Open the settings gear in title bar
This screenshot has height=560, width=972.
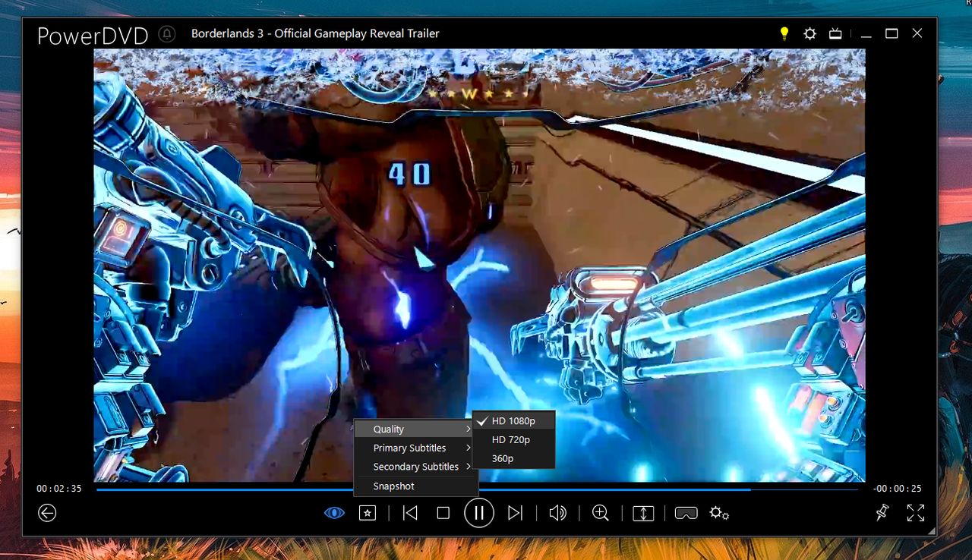(x=810, y=33)
